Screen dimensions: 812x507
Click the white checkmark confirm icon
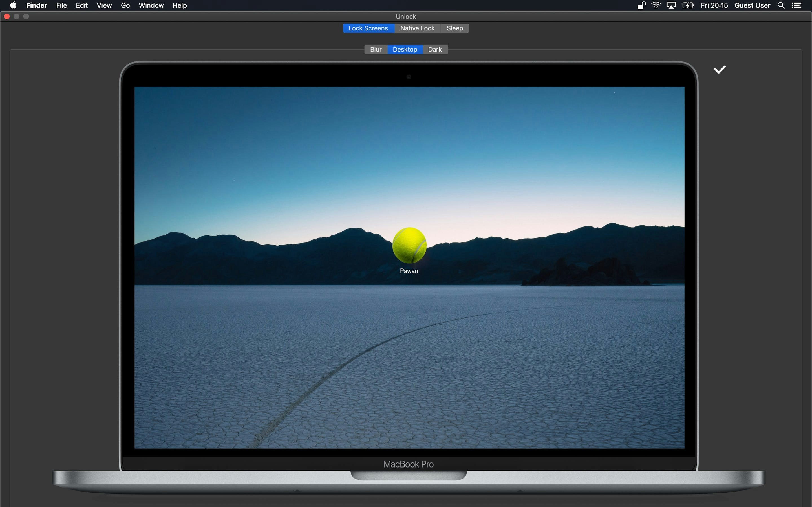pos(720,69)
